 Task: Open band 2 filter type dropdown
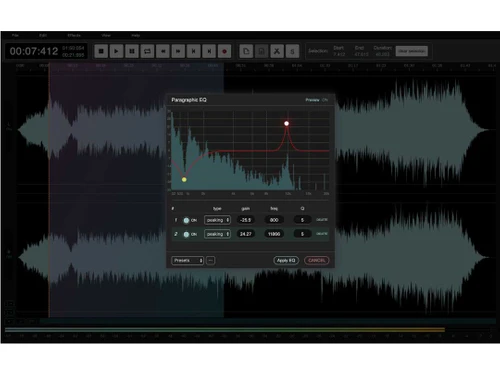[217, 234]
